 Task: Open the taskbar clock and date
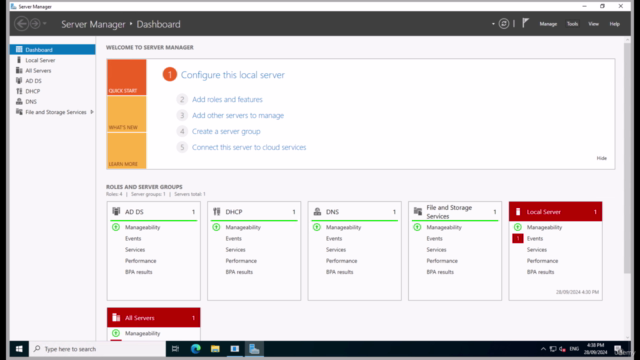pyautogui.click(x=595, y=349)
